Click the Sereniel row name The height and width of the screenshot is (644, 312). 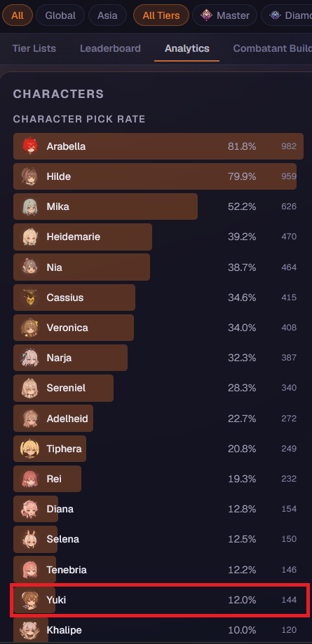(67, 388)
